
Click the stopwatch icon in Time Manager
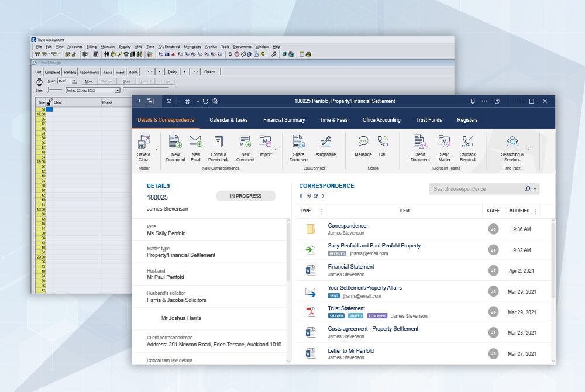pos(39,82)
